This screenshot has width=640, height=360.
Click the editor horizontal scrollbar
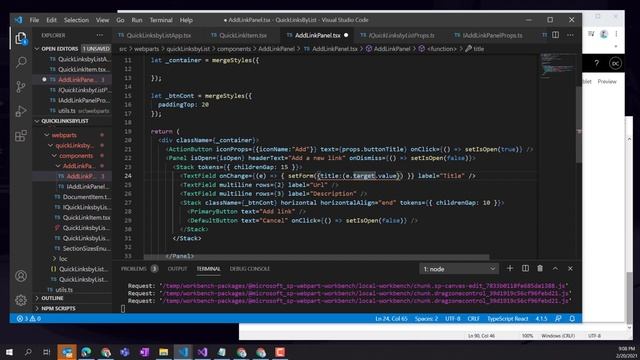click(316, 257)
